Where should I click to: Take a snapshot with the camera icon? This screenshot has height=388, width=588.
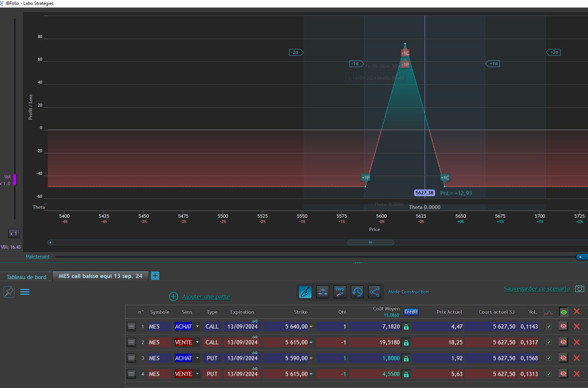click(580, 289)
